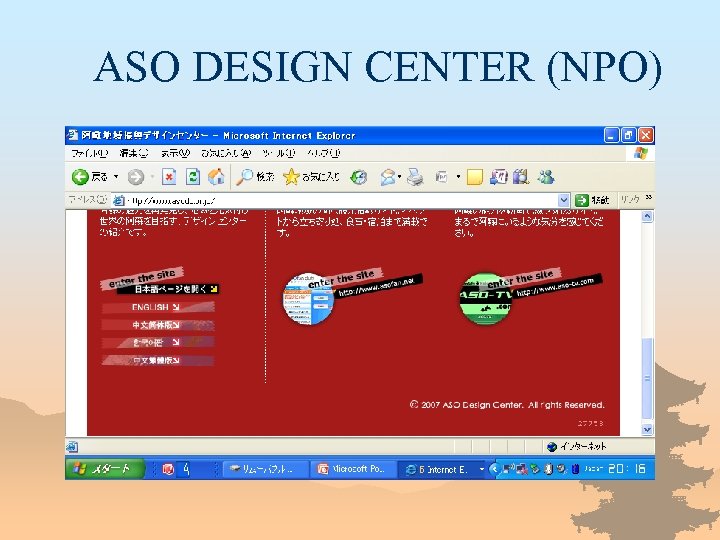Click the Links toolbar label
Screen dimensions: 720x540
click(630, 199)
